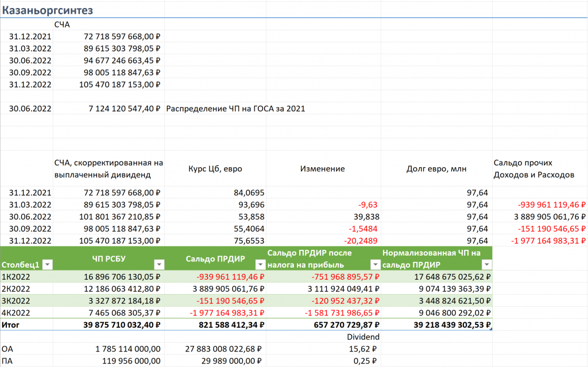Select exchange rate cell 53,858
The width and height of the screenshot is (588, 367).
(252, 217)
